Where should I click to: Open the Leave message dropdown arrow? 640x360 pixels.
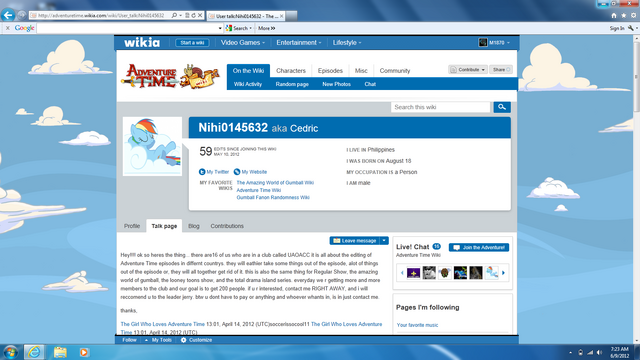click(384, 241)
